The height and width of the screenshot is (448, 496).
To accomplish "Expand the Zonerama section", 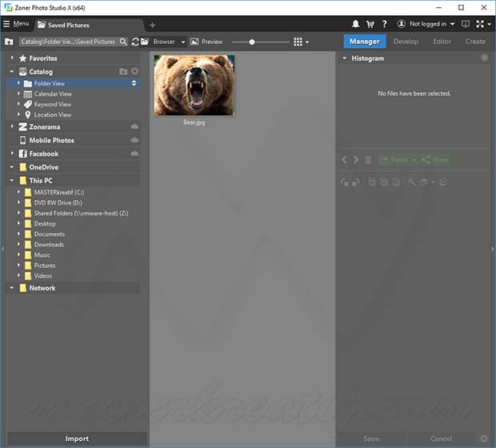I will 12,126.
